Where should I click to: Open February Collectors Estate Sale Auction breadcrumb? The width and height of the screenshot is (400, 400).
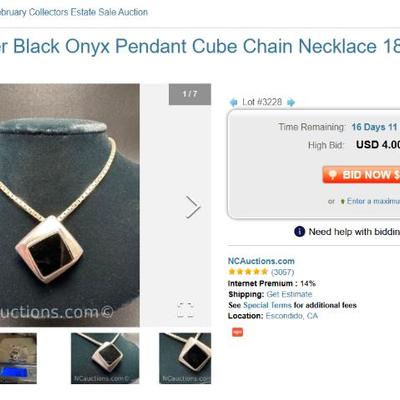pos(74,12)
